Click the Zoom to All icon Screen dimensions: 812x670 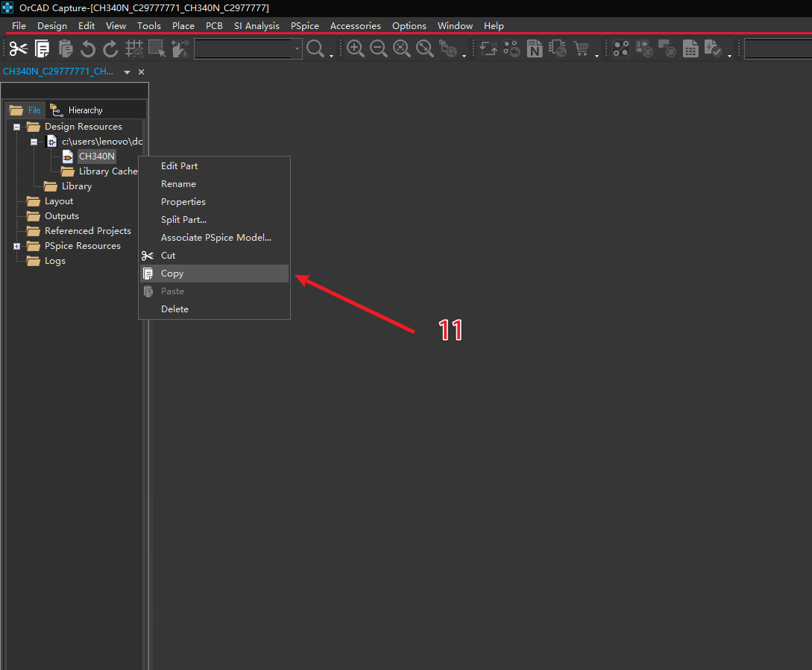[x=425, y=48]
